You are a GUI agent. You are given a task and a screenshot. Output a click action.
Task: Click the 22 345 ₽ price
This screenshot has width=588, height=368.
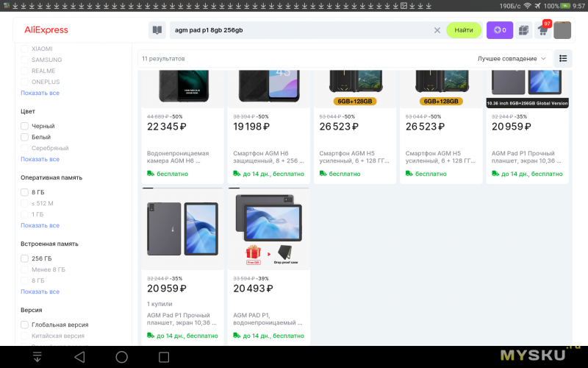pyautogui.click(x=167, y=127)
